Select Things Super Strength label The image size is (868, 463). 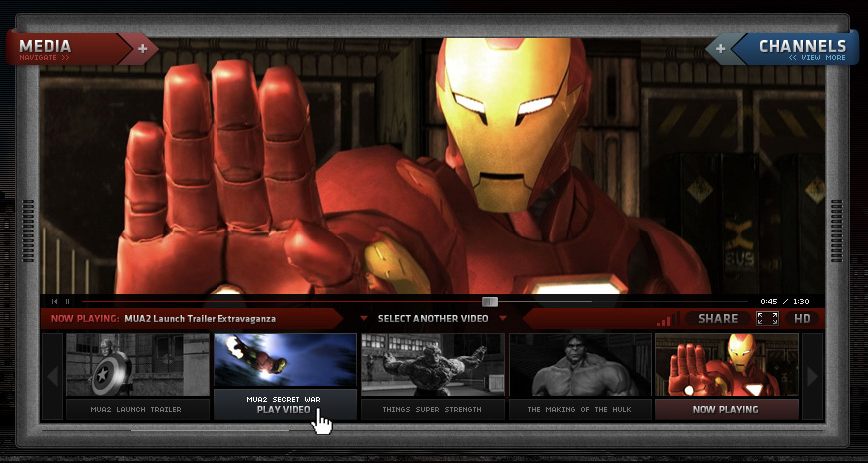[433, 410]
